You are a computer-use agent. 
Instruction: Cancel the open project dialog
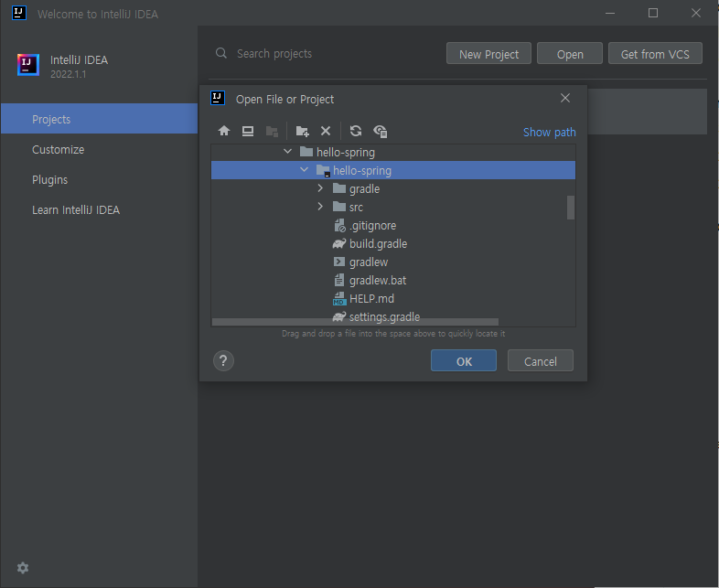[541, 360]
